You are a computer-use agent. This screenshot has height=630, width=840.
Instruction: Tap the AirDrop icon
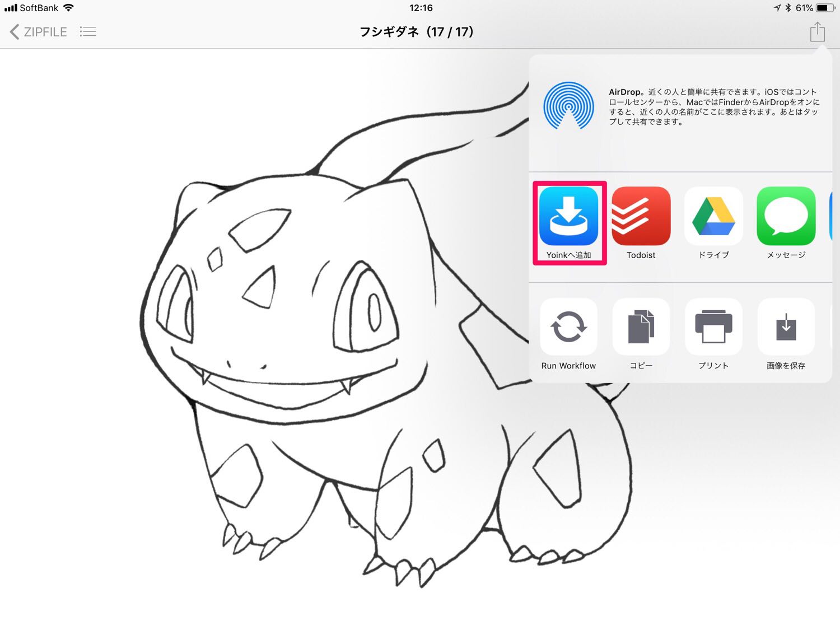click(568, 106)
